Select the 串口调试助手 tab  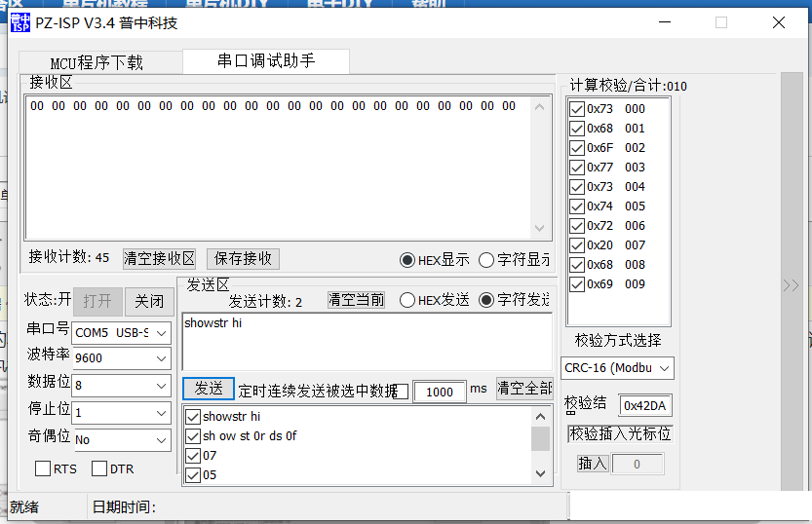click(x=266, y=61)
